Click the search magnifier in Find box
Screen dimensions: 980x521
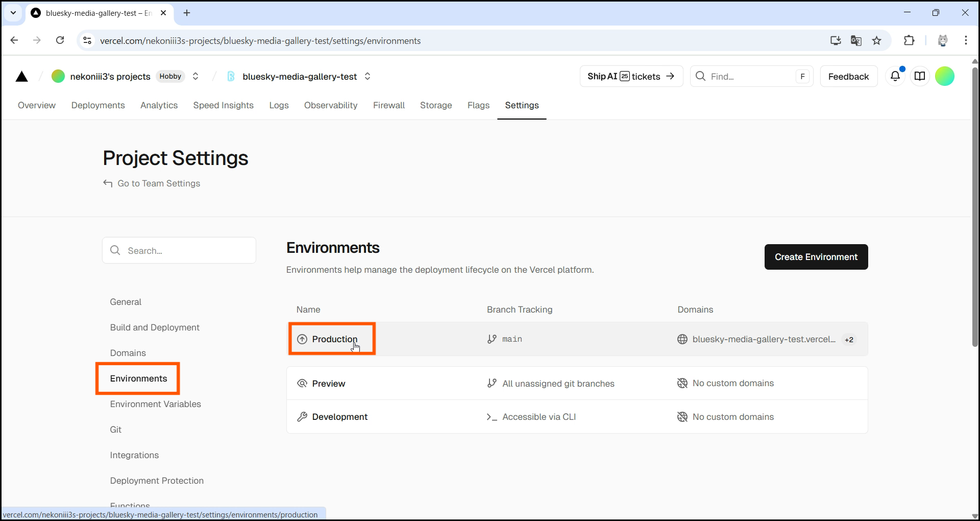point(701,76)
